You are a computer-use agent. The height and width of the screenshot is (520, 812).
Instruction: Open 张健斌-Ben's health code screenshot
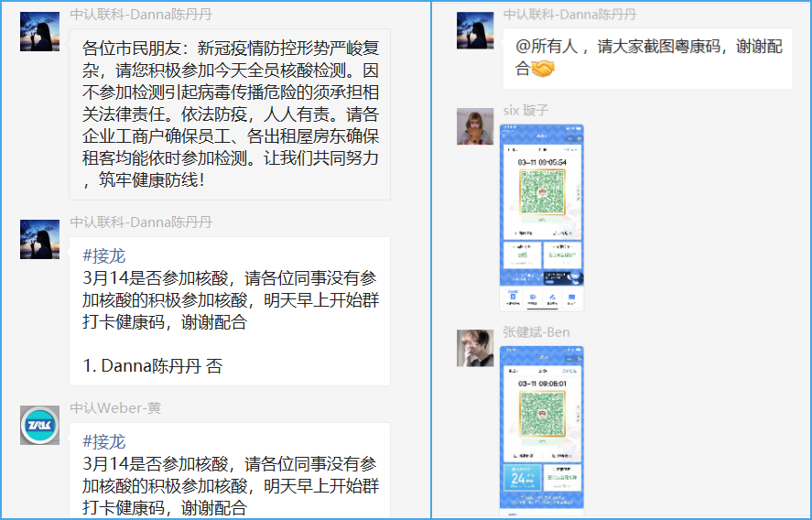click(x=542, y=427)
